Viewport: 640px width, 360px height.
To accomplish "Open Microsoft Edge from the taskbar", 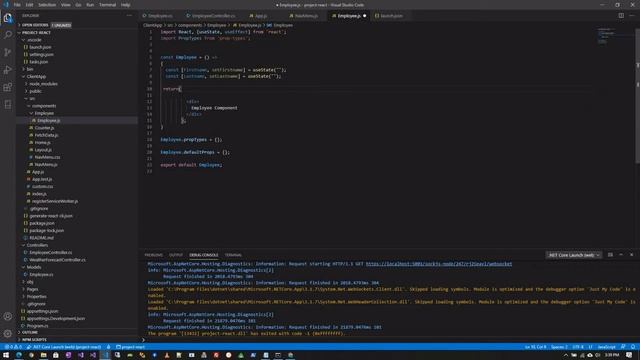I will tap(18, 355).
